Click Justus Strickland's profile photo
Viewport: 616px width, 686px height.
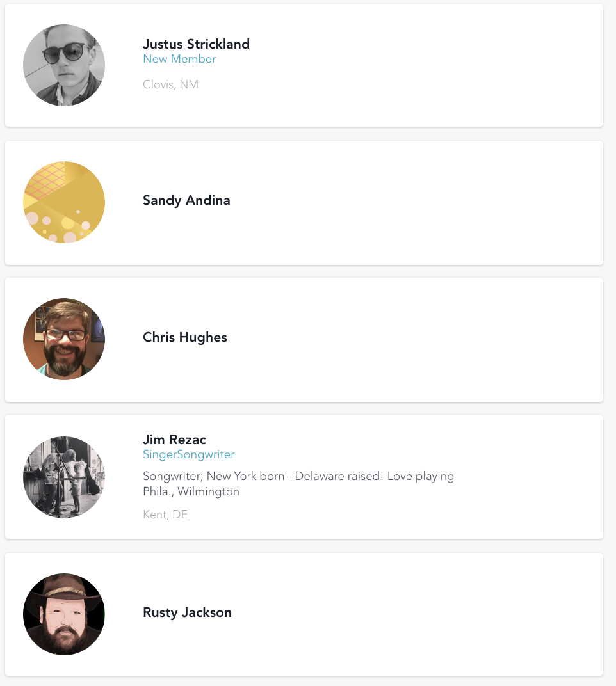[x=64, y=65]
